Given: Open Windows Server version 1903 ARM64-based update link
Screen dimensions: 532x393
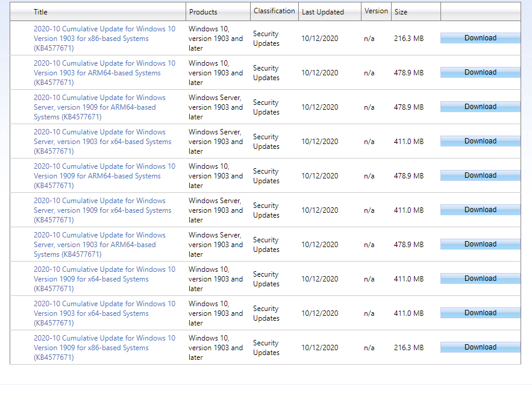Looking at the screenshot, I should (x=99, y=244).
